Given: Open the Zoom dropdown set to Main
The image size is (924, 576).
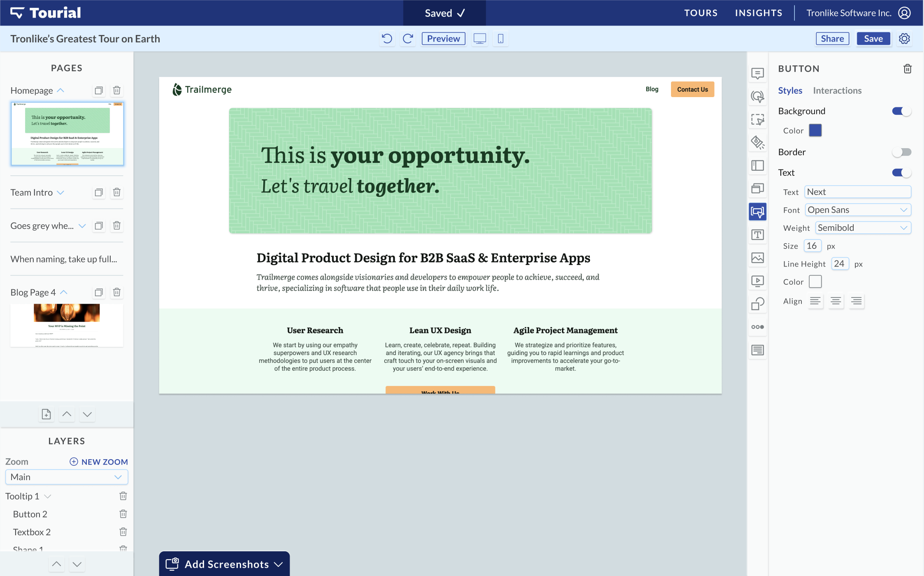Looking at the screenshot, I should 67,477.
